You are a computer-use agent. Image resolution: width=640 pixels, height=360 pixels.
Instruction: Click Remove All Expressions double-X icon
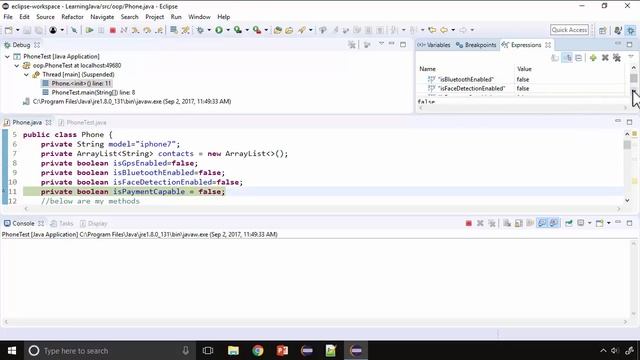coord(617,58)
